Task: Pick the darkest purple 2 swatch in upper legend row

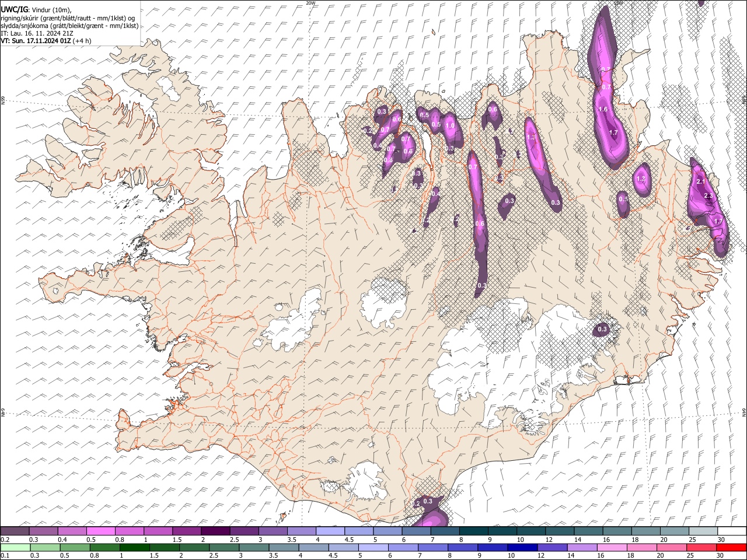Action: (x=215, y=531)
